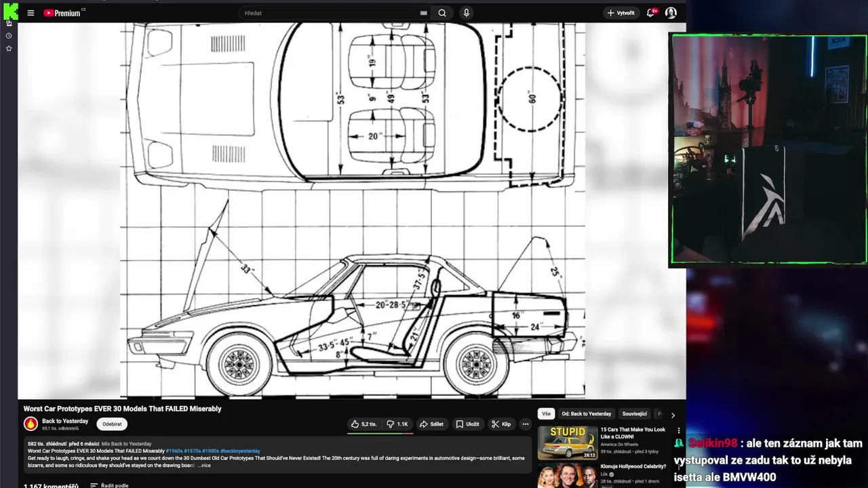Open the Back to Yesterday channel avatar
This screenshot has width=868, height=488.
31,424
